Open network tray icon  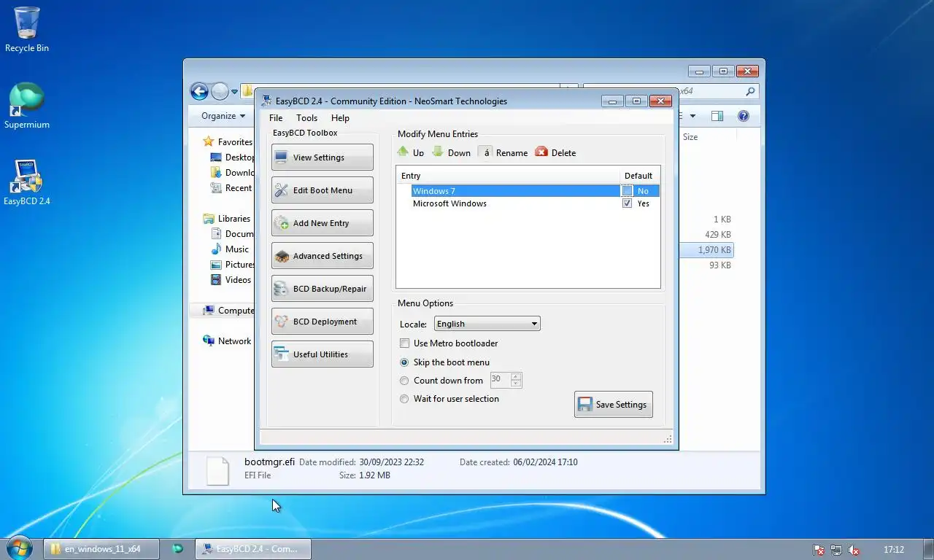(836, 551)
